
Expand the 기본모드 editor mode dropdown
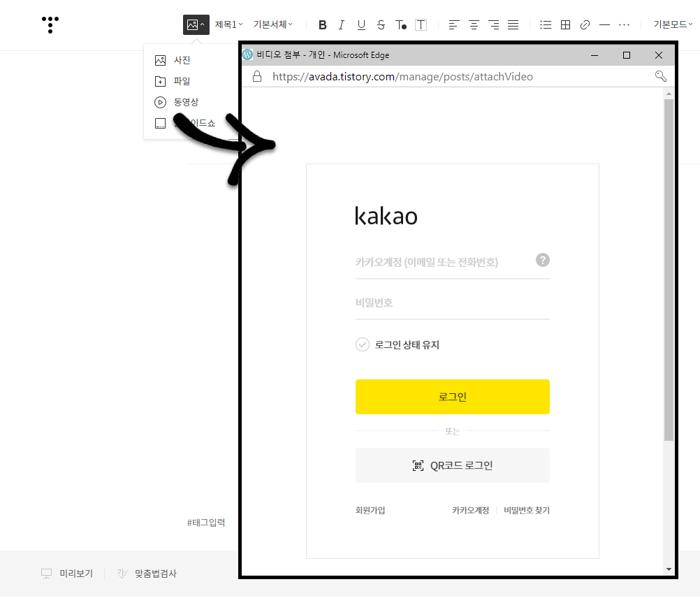(673, 24)
